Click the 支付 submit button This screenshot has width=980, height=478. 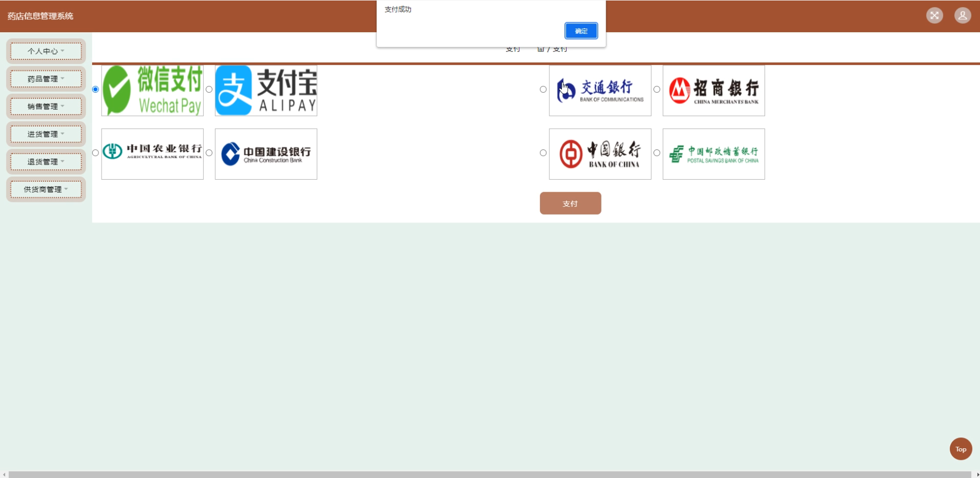tap(570, 203)
